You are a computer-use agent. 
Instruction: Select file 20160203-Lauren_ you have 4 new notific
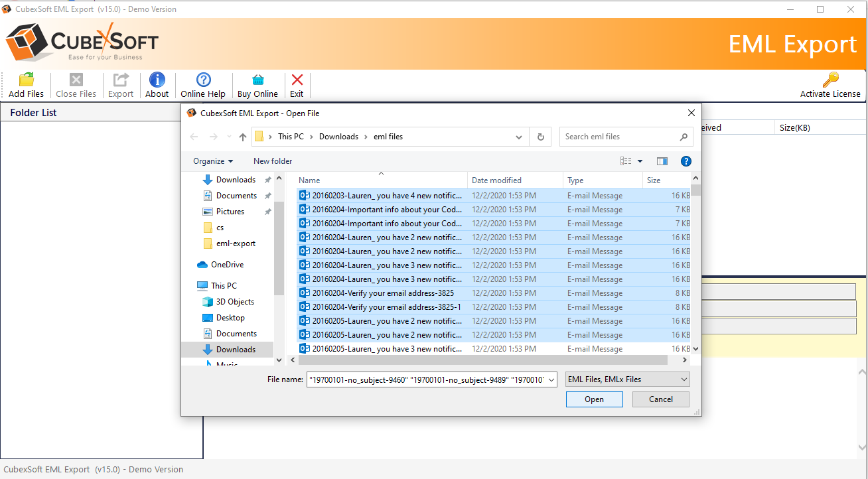pyautogui.click(x=494, y=196)
